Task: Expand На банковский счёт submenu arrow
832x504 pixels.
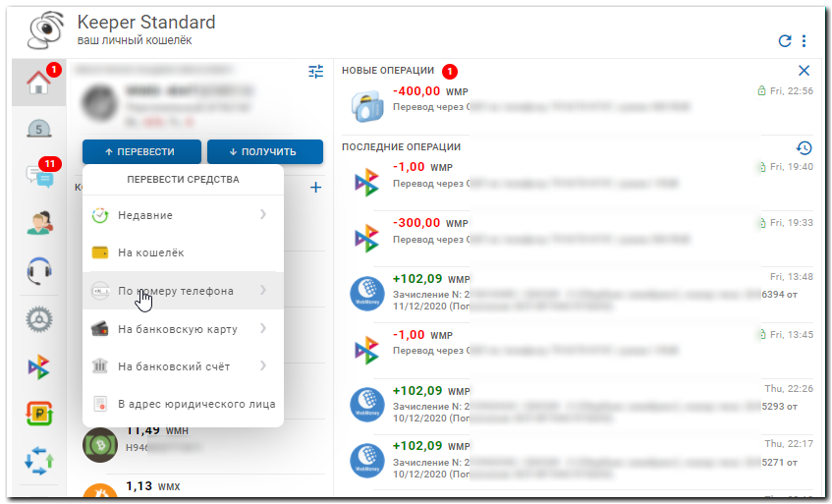Action: click(x=263, y=365)
